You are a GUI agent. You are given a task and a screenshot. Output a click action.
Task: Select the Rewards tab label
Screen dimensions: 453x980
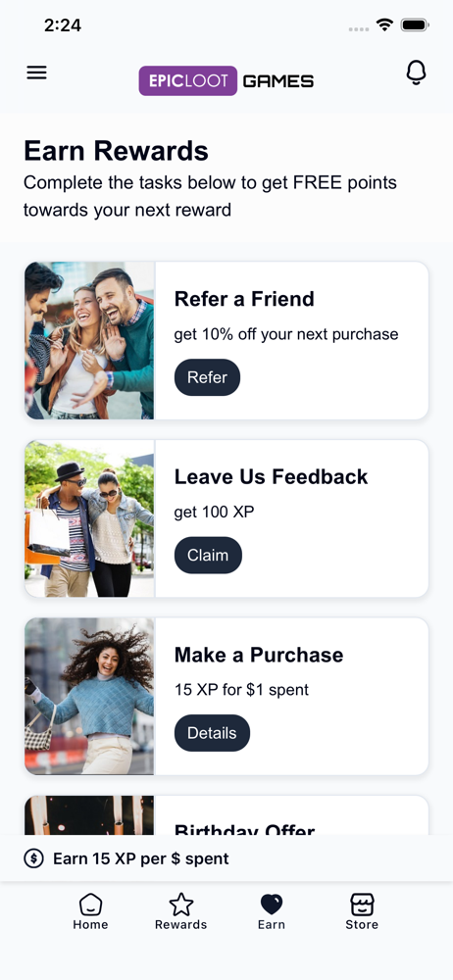click(180, 924)
